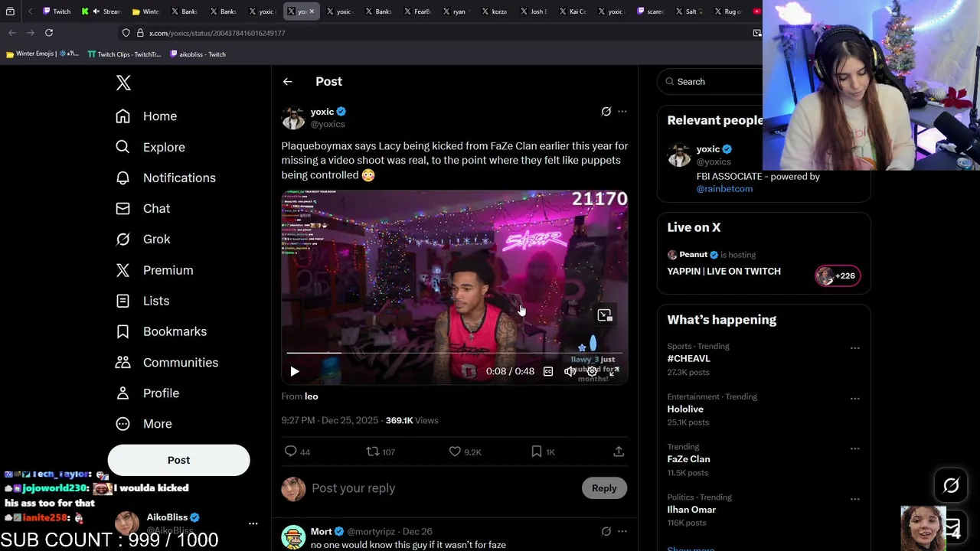Image resolution: width=980 pixels, height=551 pixels.
Task: Close the active yoxic tab
Action: 312,11
